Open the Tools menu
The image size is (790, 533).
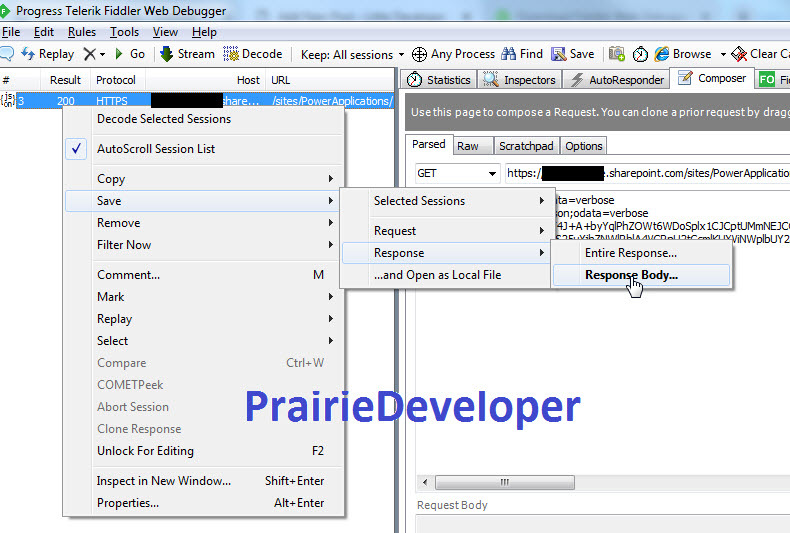coord(124,32)
